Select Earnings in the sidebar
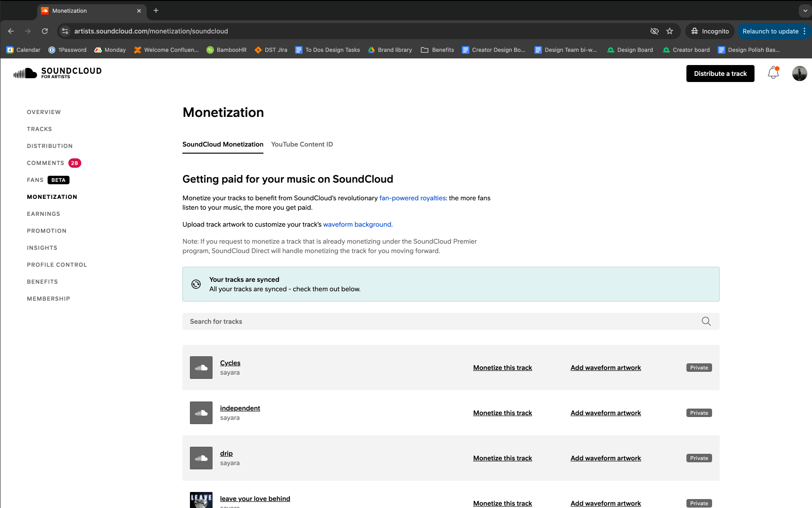 point(43,213)
